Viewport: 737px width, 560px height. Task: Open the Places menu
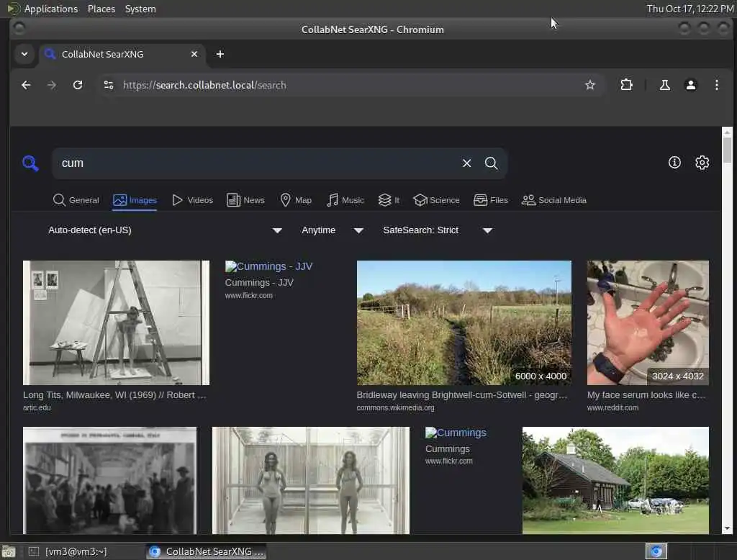pos(101,9)
